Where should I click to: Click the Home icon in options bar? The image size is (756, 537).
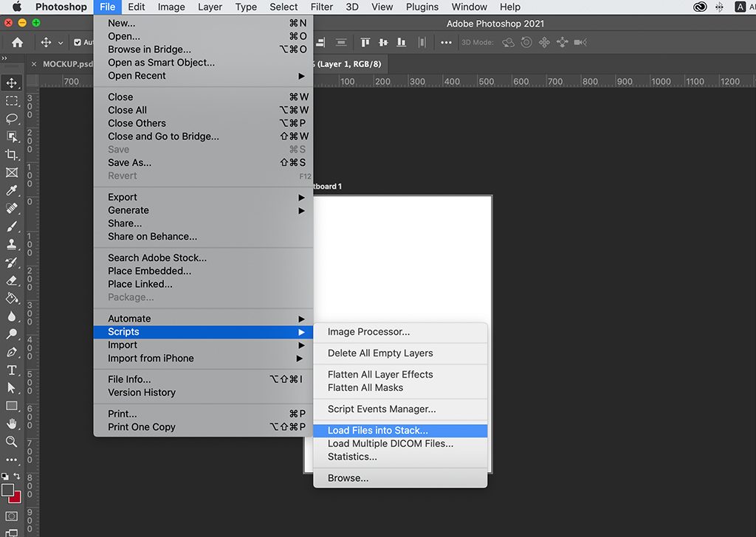click(17, 43)
